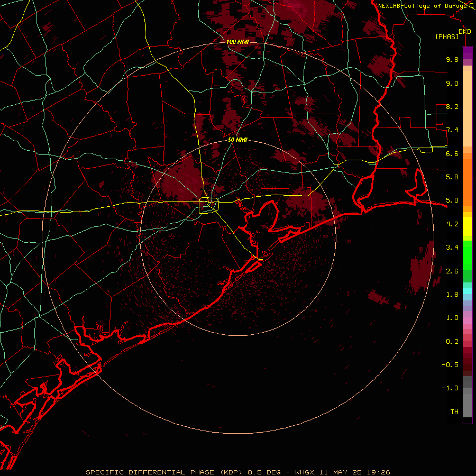The height and width of the screenshot is (476, 476).
Task: Click the 4.2 scale value
Action: click(452, 224)
